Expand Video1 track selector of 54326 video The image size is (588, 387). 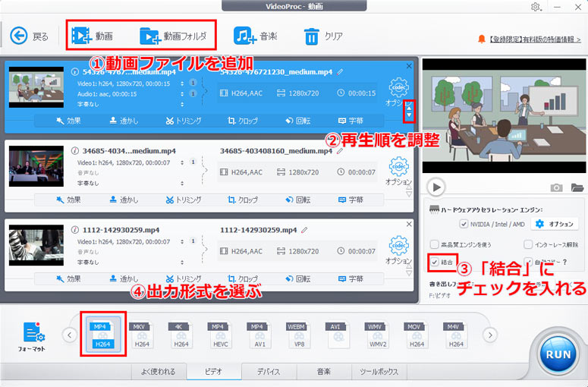[x=182, y=83]
